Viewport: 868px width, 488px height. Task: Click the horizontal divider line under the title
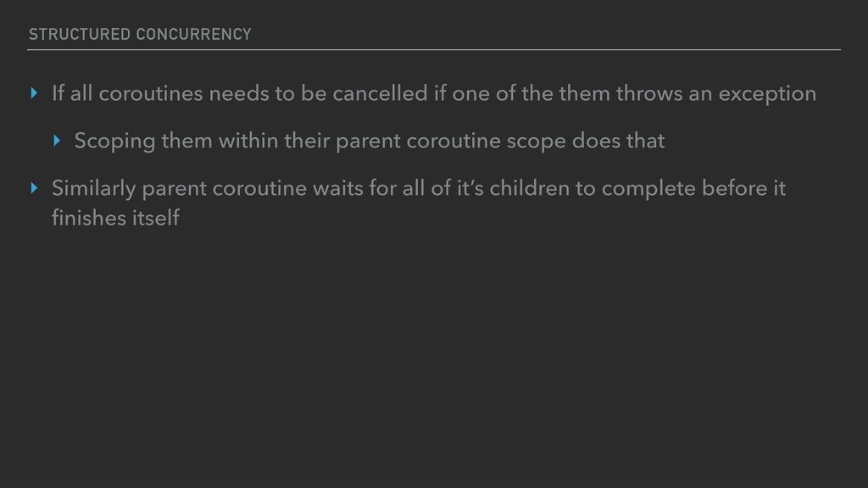(x=434, y=50)
